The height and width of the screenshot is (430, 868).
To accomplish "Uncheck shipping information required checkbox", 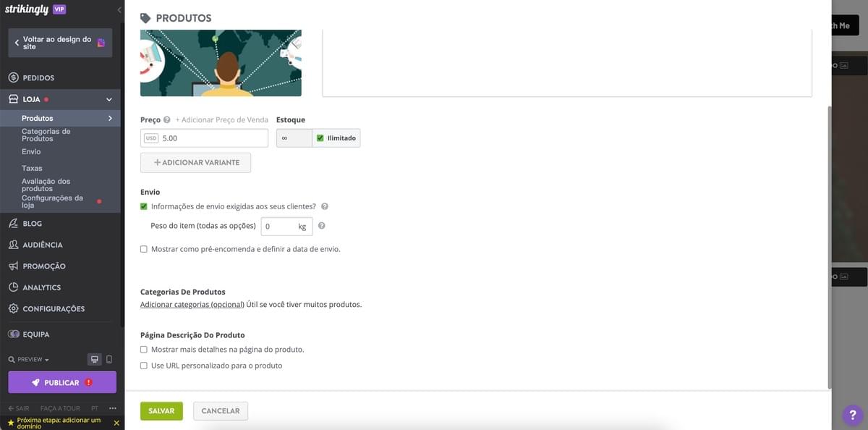I will tap(143, 206).
